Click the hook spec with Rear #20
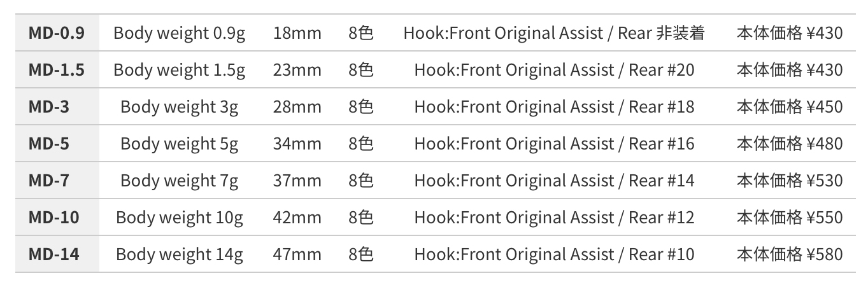This screenshot has height=285, width=868. tap(554, 70)
